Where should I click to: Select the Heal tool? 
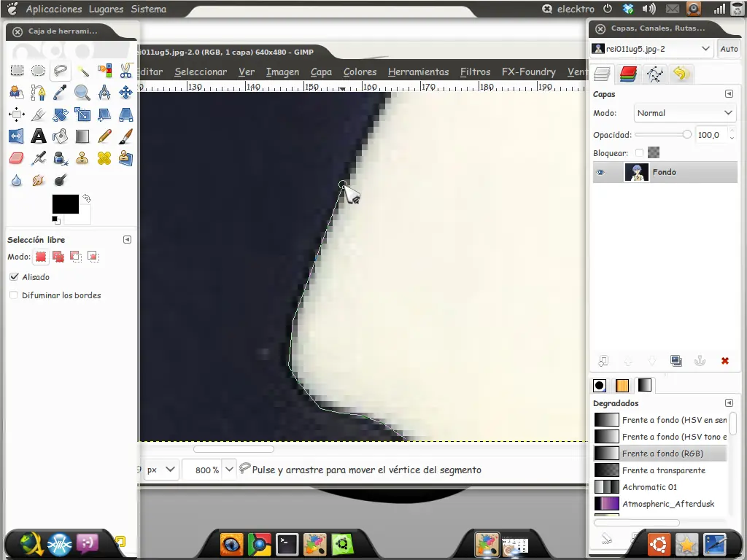pyautogui.click(x=104, y=158)
